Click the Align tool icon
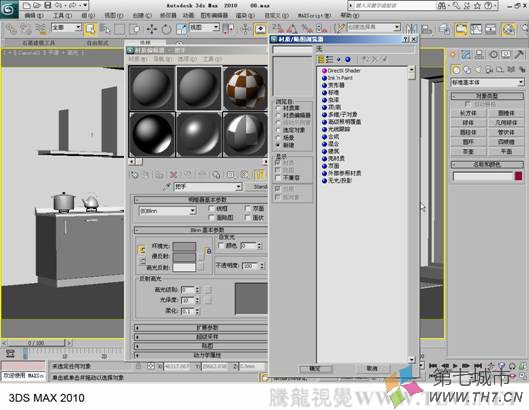529x410 pixels. 426,29
